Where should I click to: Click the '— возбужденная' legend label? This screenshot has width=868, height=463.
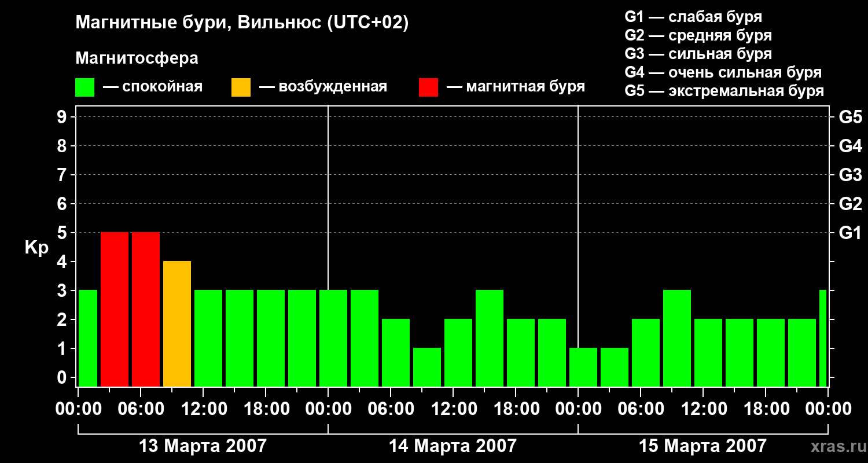[x=323, y=87]
